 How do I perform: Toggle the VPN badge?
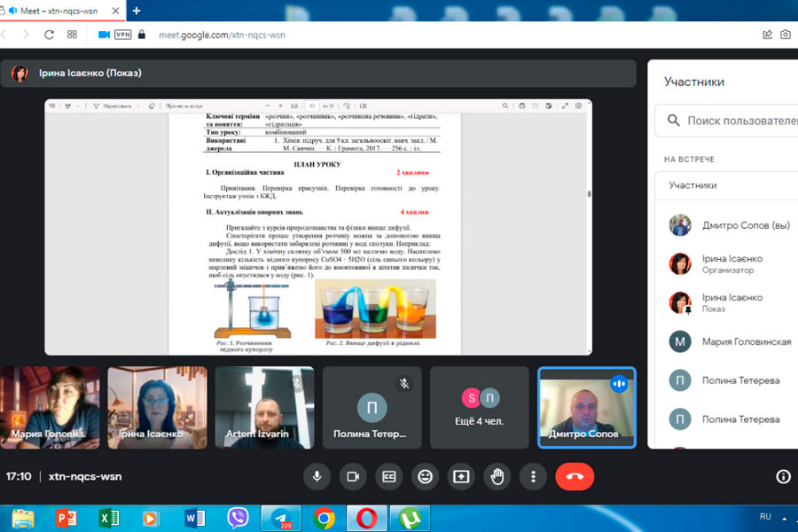click(122, 35)
